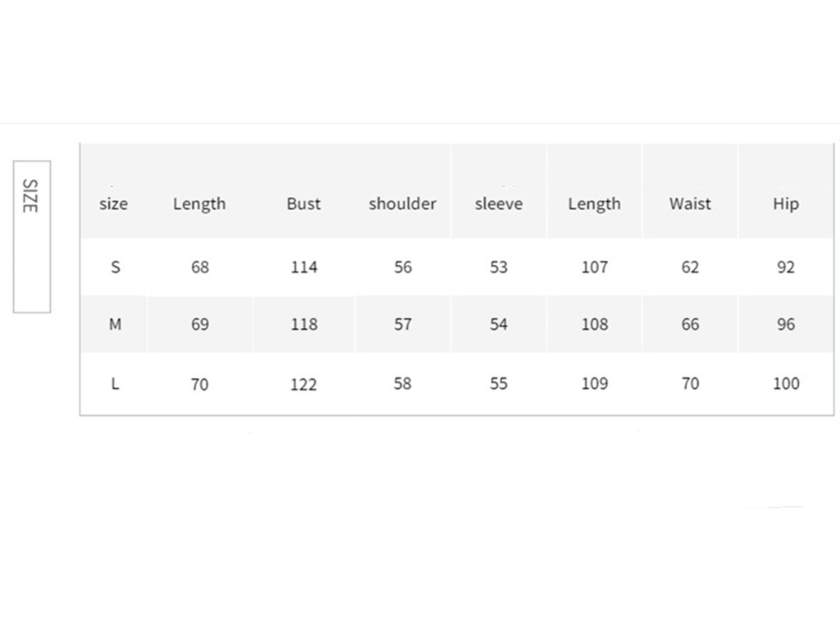Image resolution: width=840 pixels, height=630 pixels.
Task: Select the S size row label
Action: coord(115,267)
